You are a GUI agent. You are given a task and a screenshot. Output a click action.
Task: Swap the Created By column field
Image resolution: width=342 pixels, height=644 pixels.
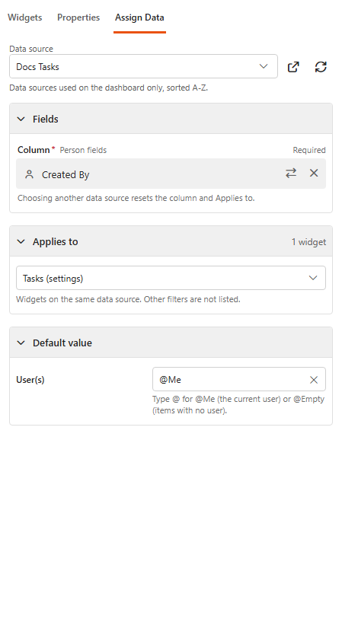click(x=291, y=174)
